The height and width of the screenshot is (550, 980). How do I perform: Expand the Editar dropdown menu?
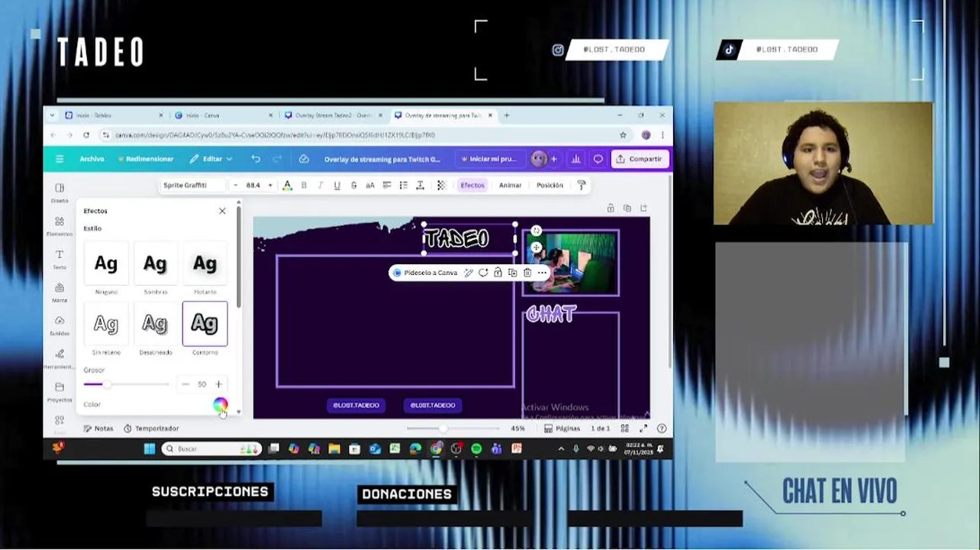[x=211, y=159]
